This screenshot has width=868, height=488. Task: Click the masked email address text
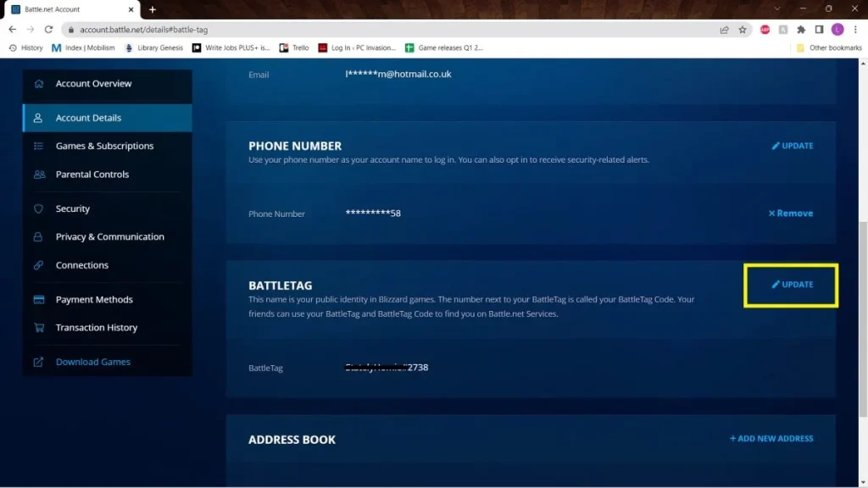pos(398,75)
